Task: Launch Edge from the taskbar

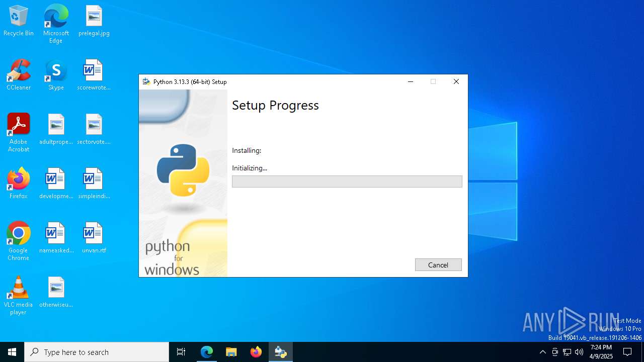Action: tap(207, 352)
